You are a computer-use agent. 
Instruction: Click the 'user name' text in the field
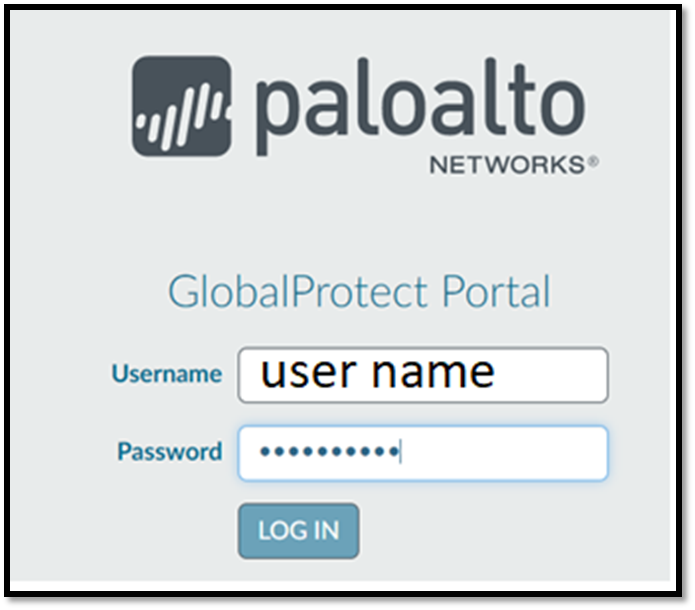(378, 373)
